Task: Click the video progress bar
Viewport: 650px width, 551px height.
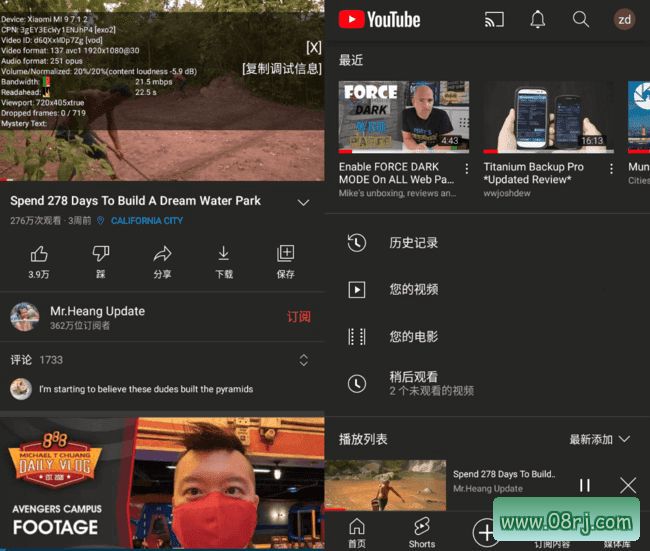Action: point(162,180)
